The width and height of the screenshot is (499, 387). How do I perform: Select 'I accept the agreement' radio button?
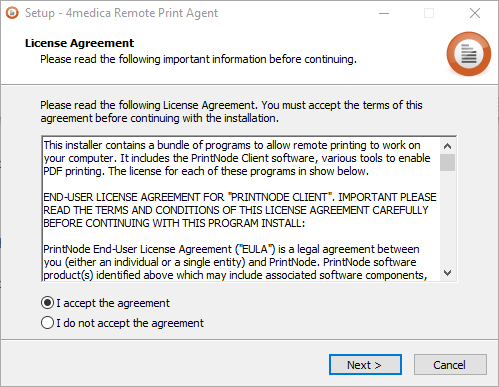47,303
